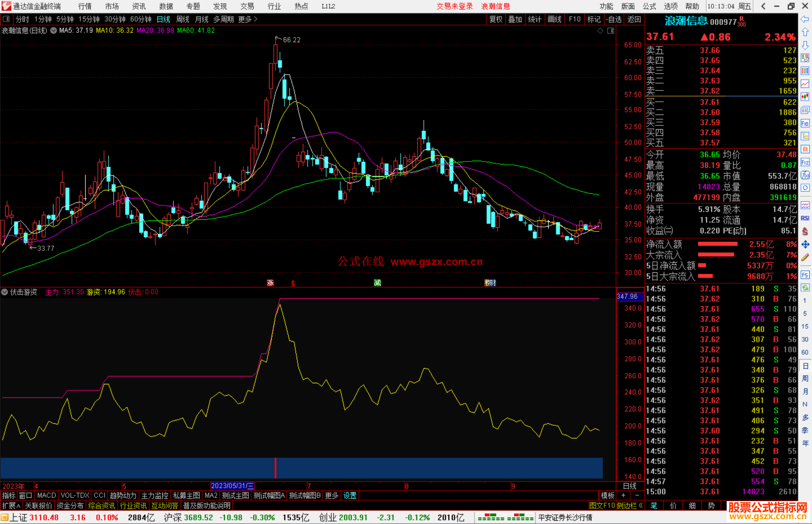Toggle the chart side panel icon at top-right
812x524 pixels.
click(611, 31)
